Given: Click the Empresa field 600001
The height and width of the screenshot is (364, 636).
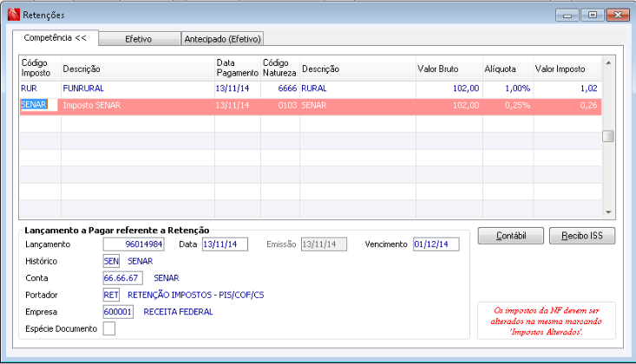Looking at the screenshot, I should pyautogui.click(x=118, y=312).
